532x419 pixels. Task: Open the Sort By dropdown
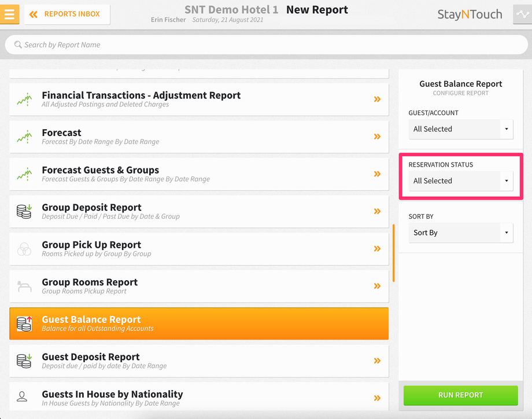click(x=461, y=233)
